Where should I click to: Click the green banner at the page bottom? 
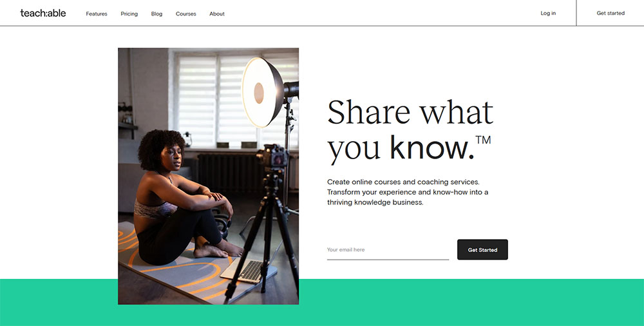click(x=322, y=303)
